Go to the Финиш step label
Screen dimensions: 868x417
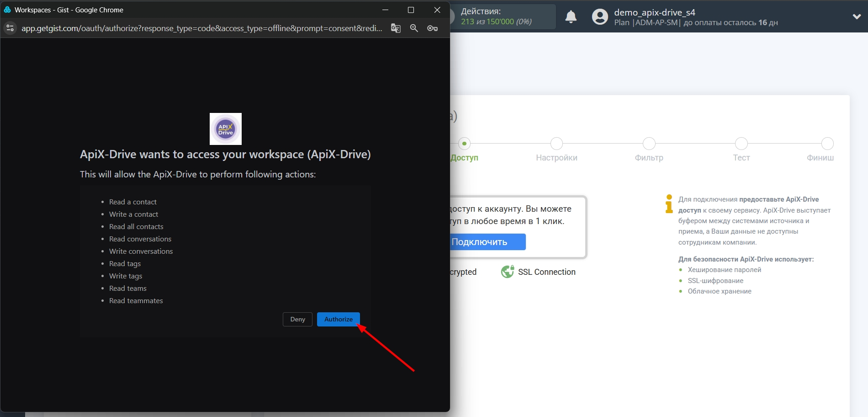click(820, 158)
